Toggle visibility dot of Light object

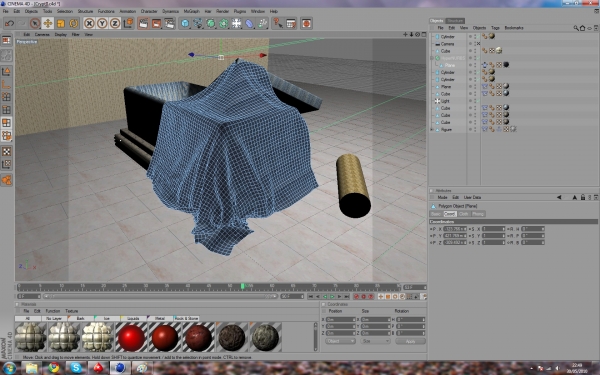coord(471,101)
